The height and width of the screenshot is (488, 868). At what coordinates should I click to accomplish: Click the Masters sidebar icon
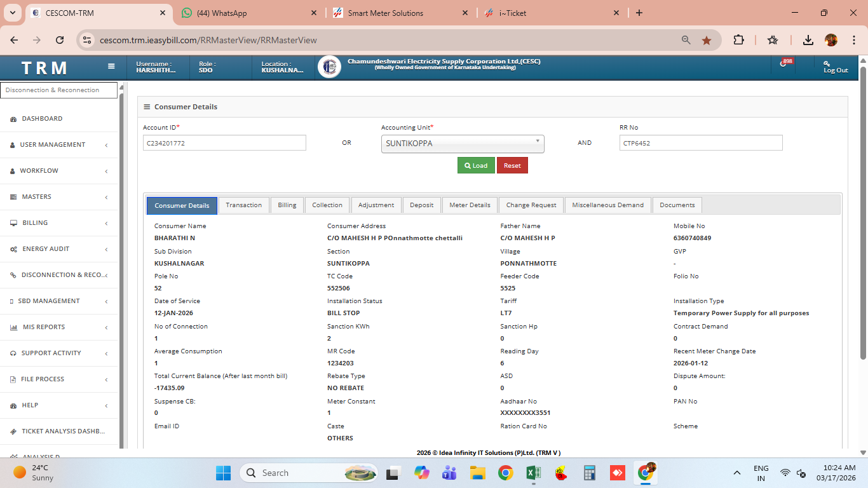(13, 197)
